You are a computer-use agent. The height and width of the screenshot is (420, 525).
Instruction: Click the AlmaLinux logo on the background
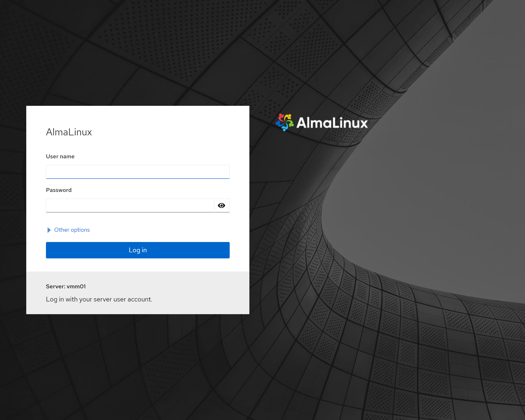click(x=322, y=122)
